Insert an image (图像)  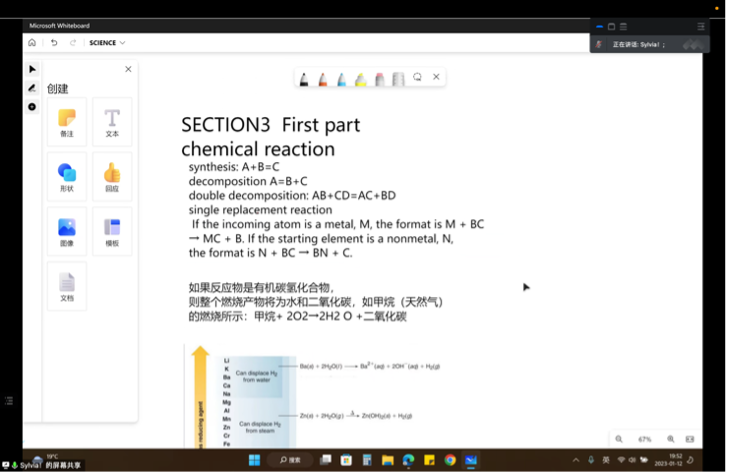point(67,232)
